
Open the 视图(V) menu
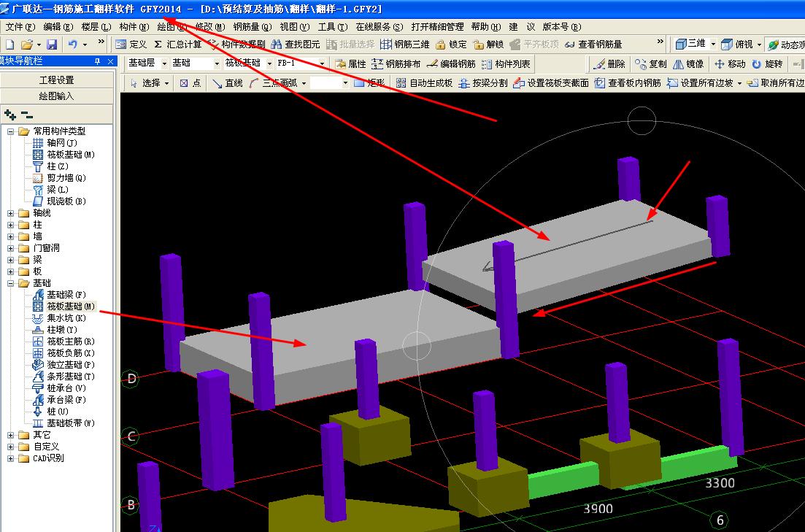click(295, 27)
